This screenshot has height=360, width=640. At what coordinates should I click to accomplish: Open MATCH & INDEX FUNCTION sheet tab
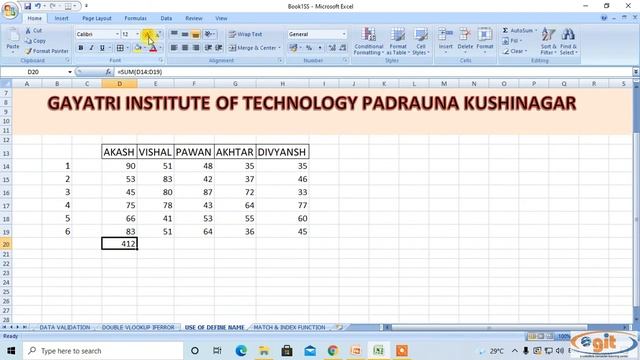point(289,327)
